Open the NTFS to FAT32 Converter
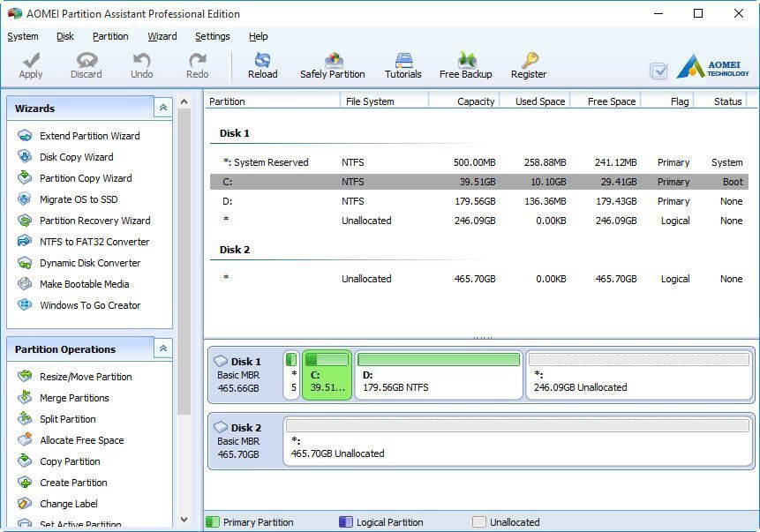 [x=94, y=242]
